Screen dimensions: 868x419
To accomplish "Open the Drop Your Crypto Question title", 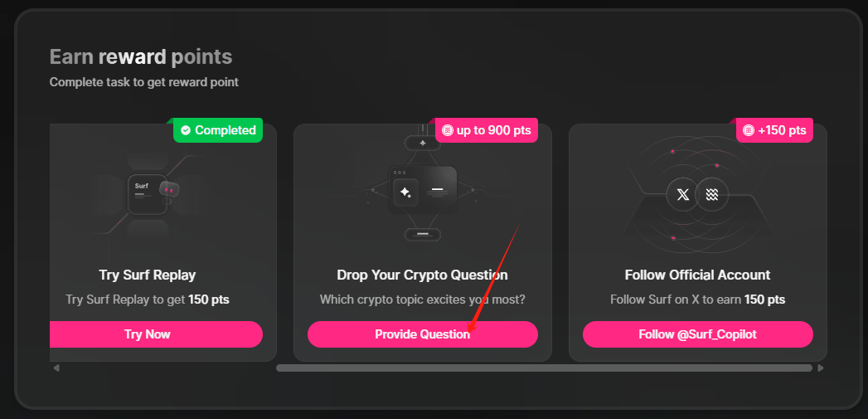I will point(422,275).
